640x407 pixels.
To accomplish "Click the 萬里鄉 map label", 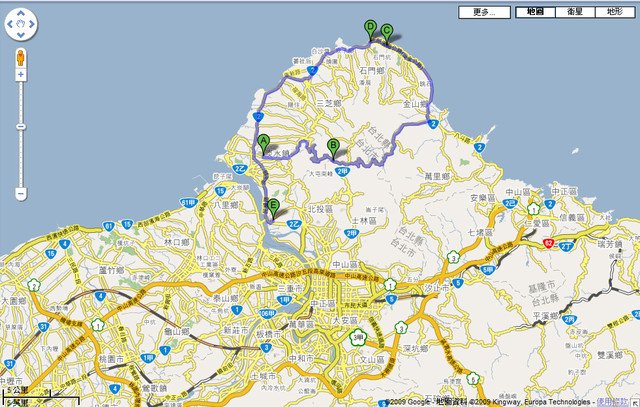I will [x=437, y=176].
